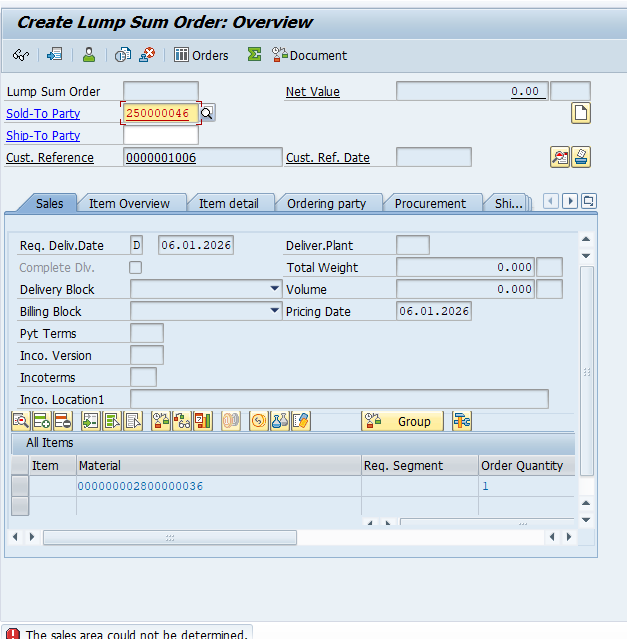Click the chemistry flask icon in item toolbar

tap(279, 421)
